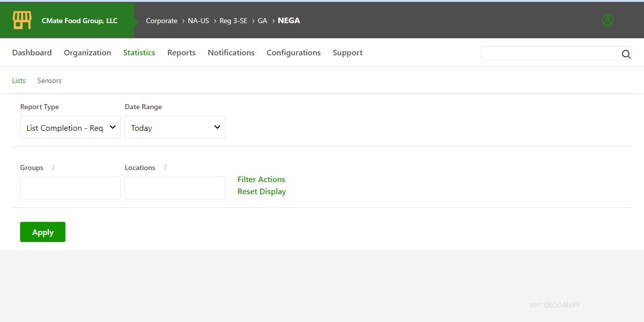Focus the Groups input field
The height and width of the screenshot is (322, 644).
coord(70,188)
